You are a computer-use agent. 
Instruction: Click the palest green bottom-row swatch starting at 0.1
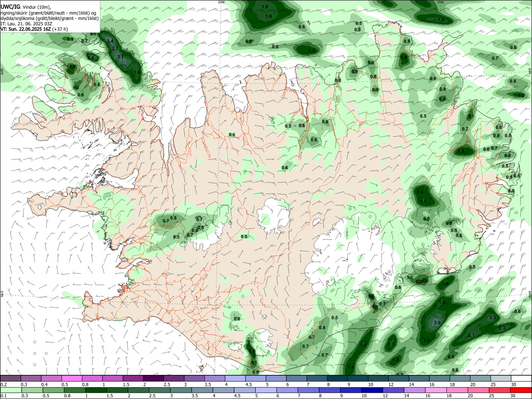point(10,390)
